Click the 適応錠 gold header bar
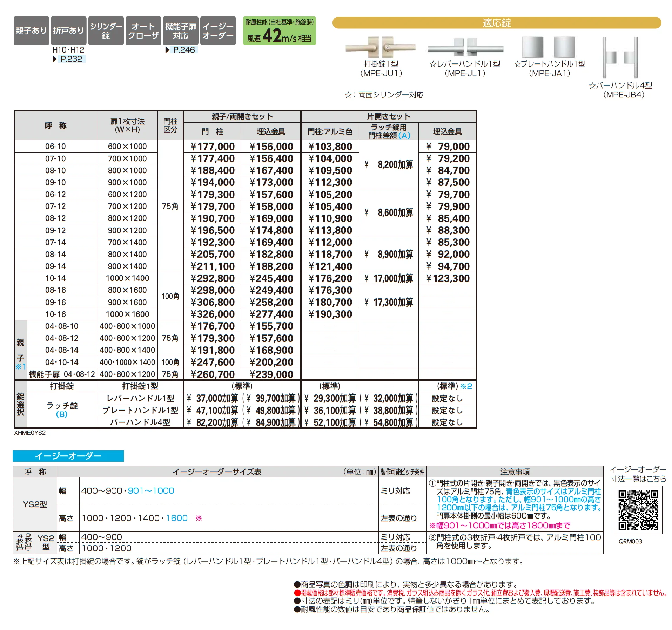The width and height of the screenshot is (672, 630). pyautogui.click(x=497, y=23)
